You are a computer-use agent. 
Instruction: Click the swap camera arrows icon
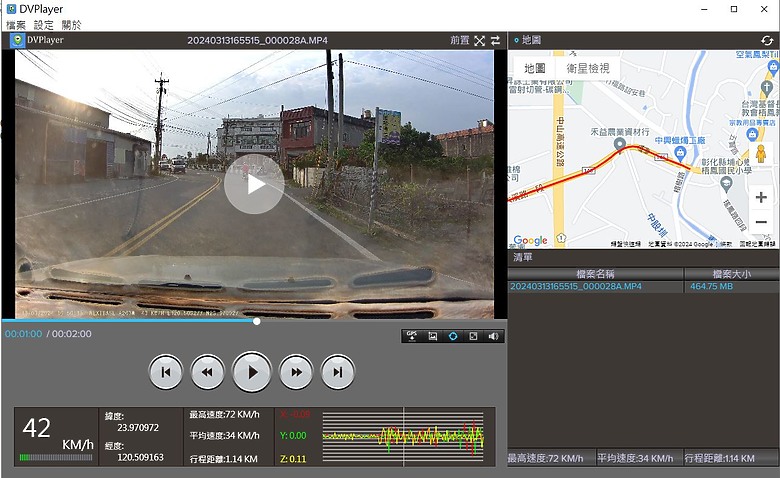click(x=495, y=41)
